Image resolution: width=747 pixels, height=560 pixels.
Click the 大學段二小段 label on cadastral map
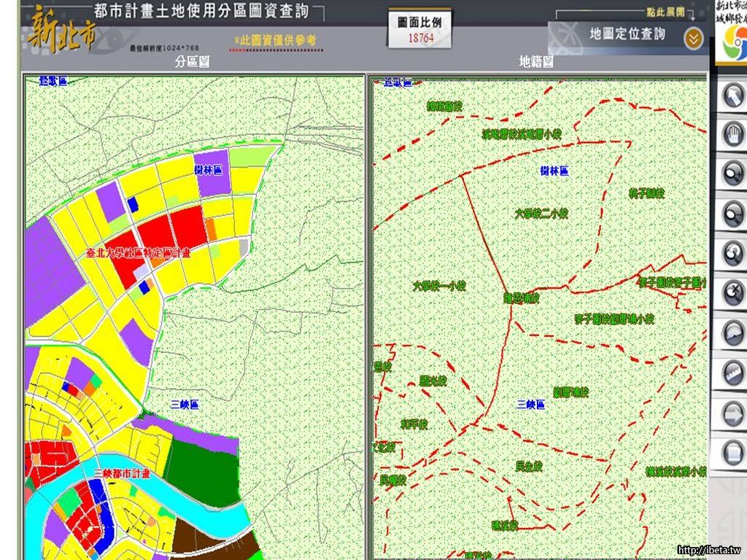(541, 214)
